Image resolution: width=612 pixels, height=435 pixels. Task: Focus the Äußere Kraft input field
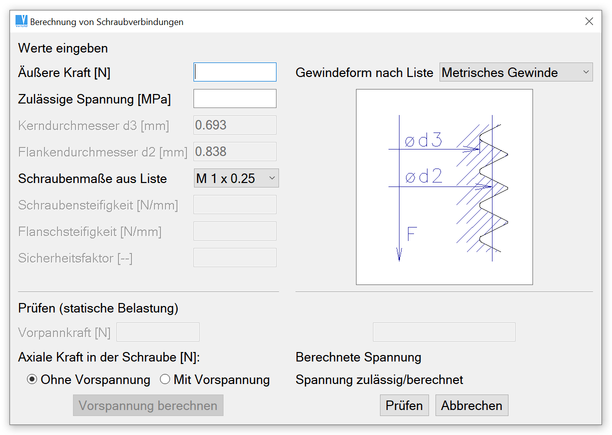click(235, 72)
